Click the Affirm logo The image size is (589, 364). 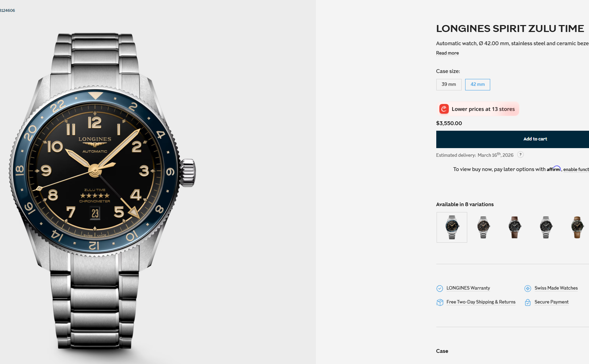coord(554,169)
